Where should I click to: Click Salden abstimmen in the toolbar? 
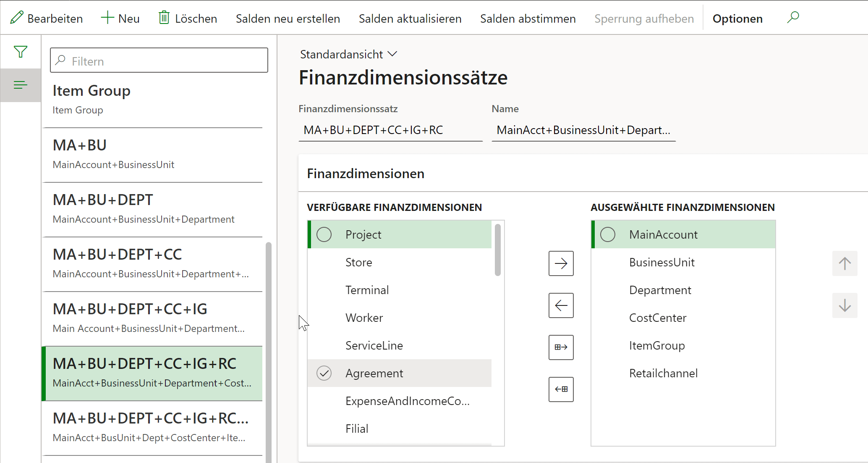[528, 18]
